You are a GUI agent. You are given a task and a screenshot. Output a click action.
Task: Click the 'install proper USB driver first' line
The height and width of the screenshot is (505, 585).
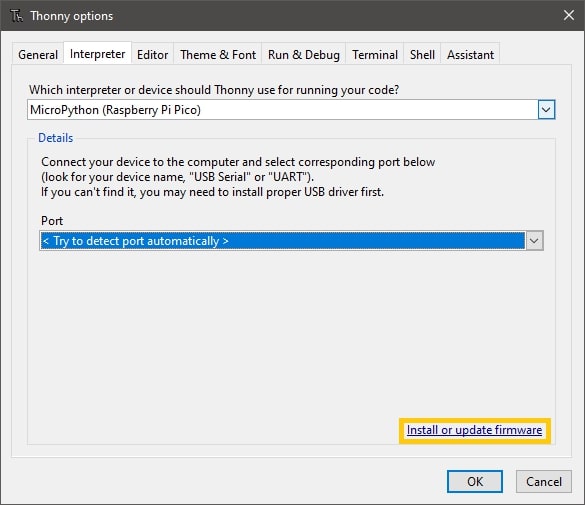(212, 192)
